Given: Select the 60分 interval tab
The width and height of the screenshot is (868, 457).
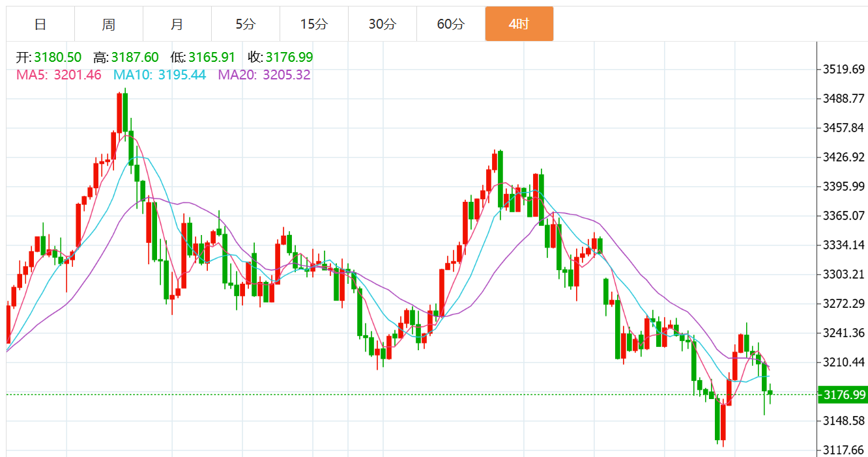Looking at the screenshot, I should click(451, 24).
